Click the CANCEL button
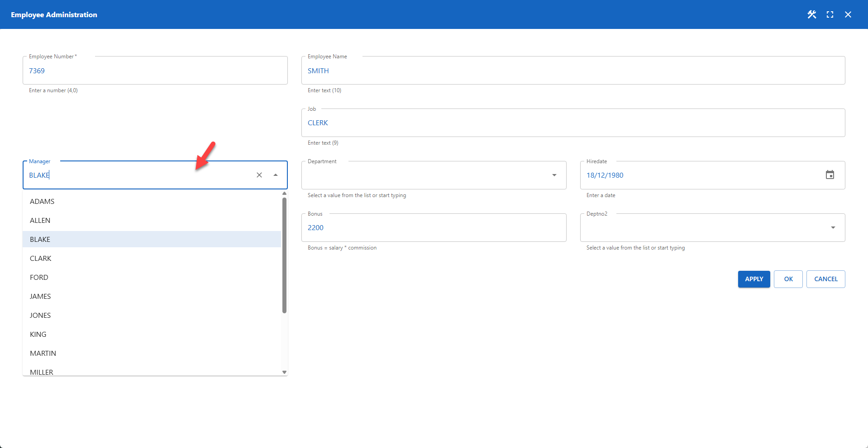Screen dimensions: 868x448 [x=825, y=279]
